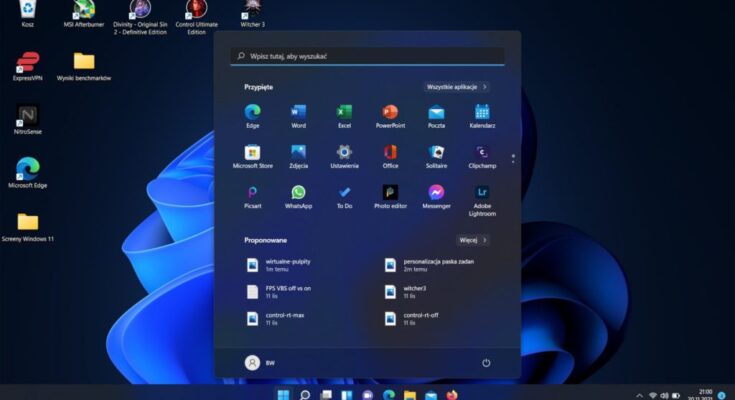Click the Wszystkie aplikacje button
The image size is (735, 400).
click(x=457, y=87)
